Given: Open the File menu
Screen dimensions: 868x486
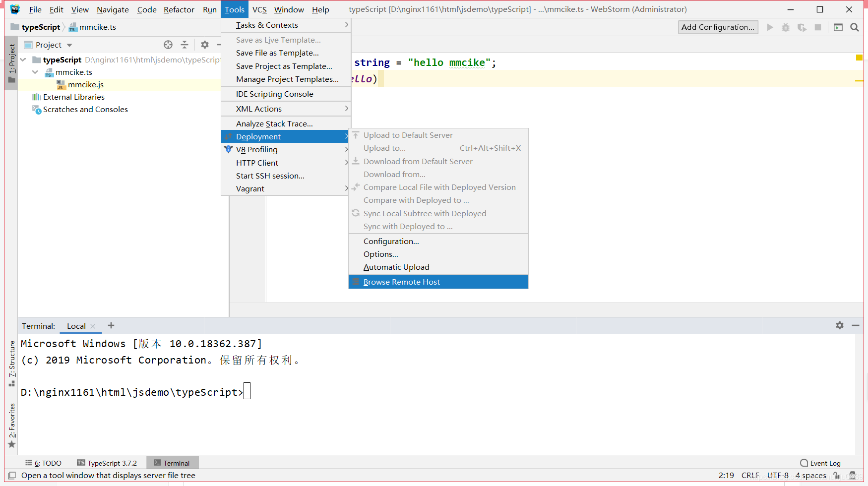Looking at the screenshot, I should 35,9.
